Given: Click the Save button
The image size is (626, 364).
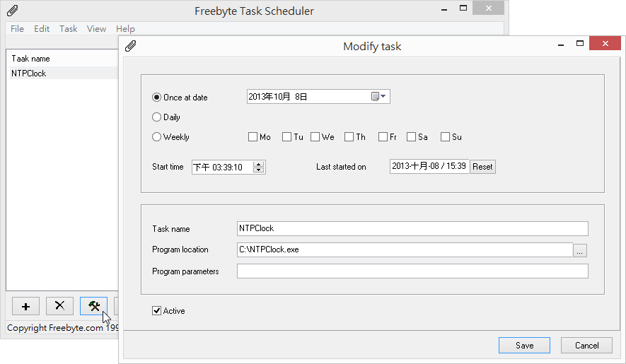Looking at the screenshot, I should 524,346.
